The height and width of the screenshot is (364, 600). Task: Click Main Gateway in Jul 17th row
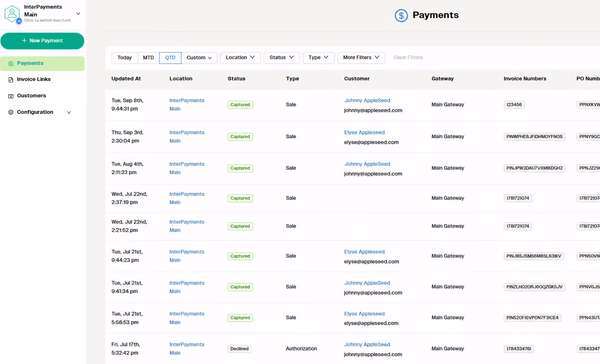point(448,349)
